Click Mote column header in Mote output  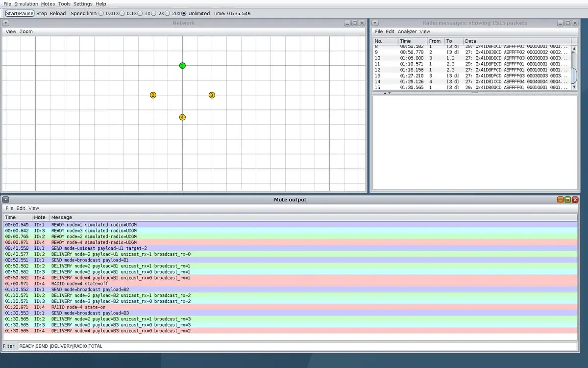coord(40,217)
